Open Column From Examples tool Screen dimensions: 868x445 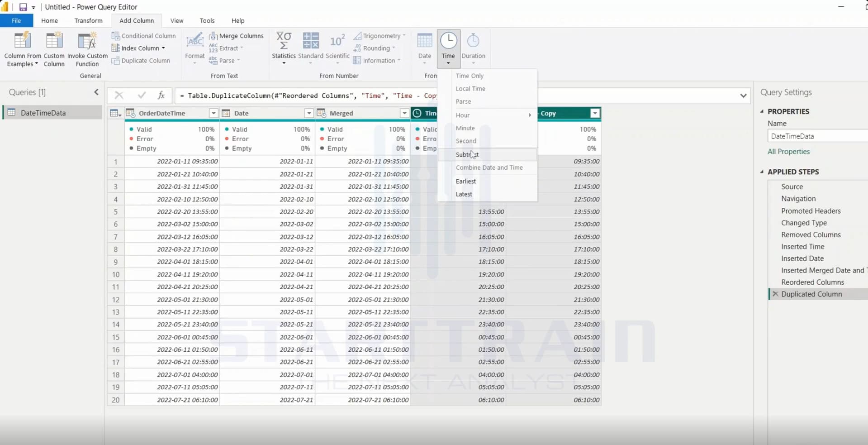point(23,49)
